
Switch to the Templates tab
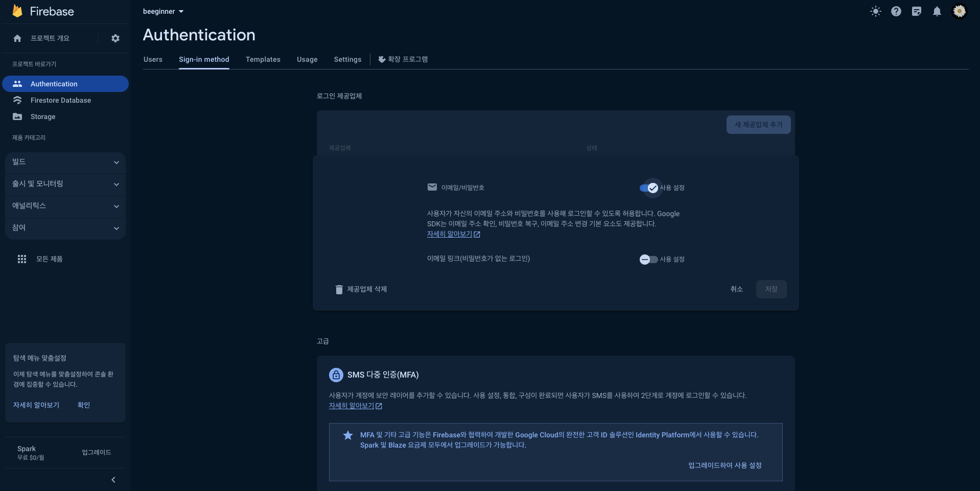click(x=263, y=59)
